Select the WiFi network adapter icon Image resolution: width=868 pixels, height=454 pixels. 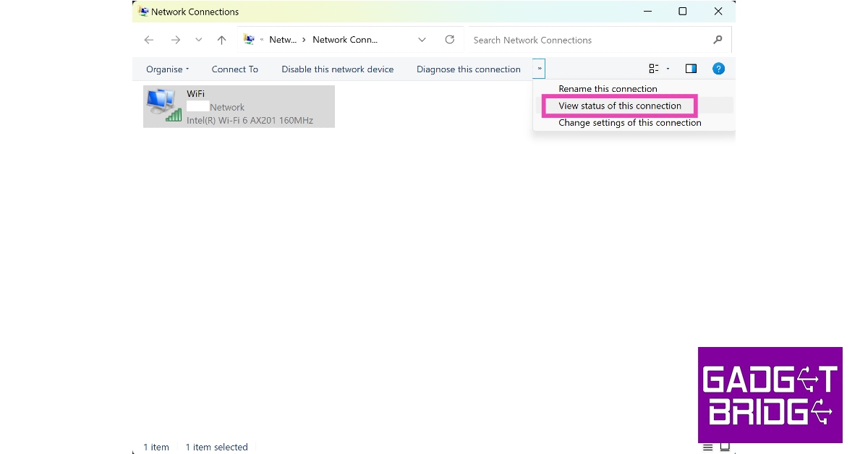click(x=163, y=106)
